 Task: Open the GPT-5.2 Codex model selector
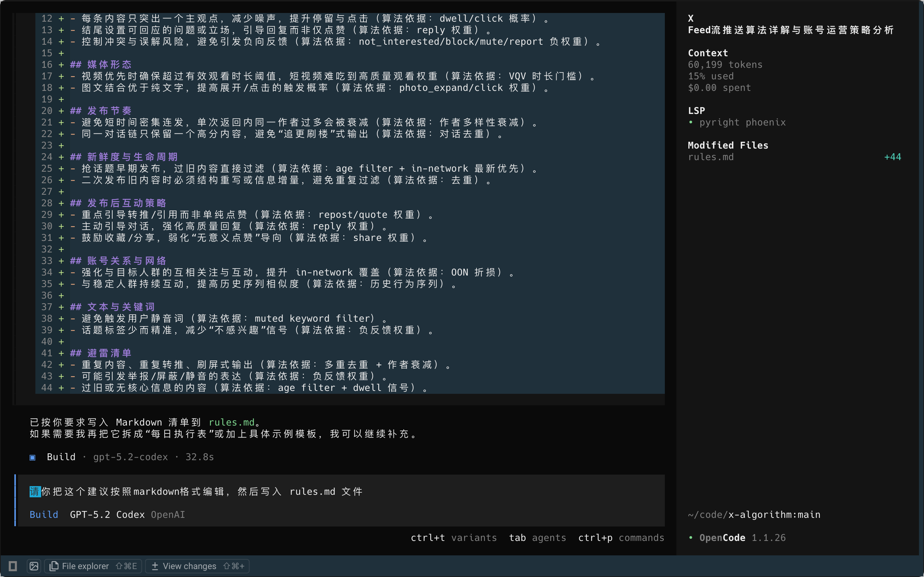pyautogui.click(x=107, y=514)
